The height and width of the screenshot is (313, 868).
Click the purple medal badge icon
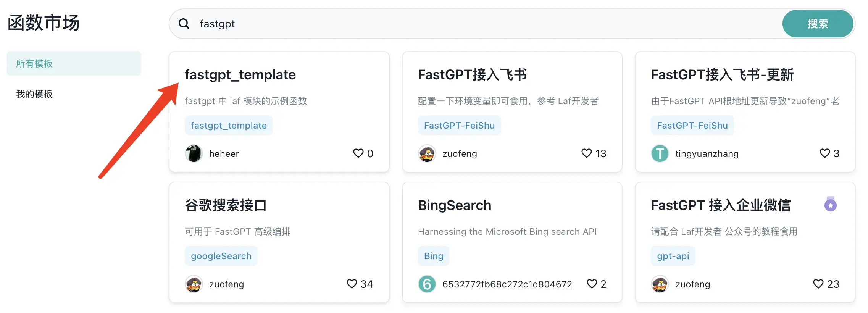pyautogui.click(x=830, y=205)
